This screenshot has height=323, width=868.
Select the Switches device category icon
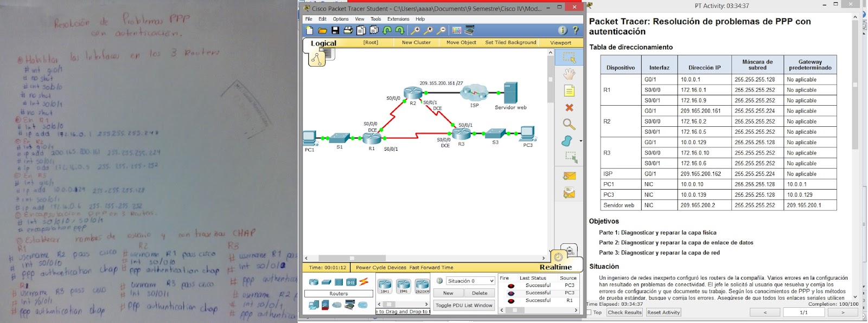[x=326, y=282]
